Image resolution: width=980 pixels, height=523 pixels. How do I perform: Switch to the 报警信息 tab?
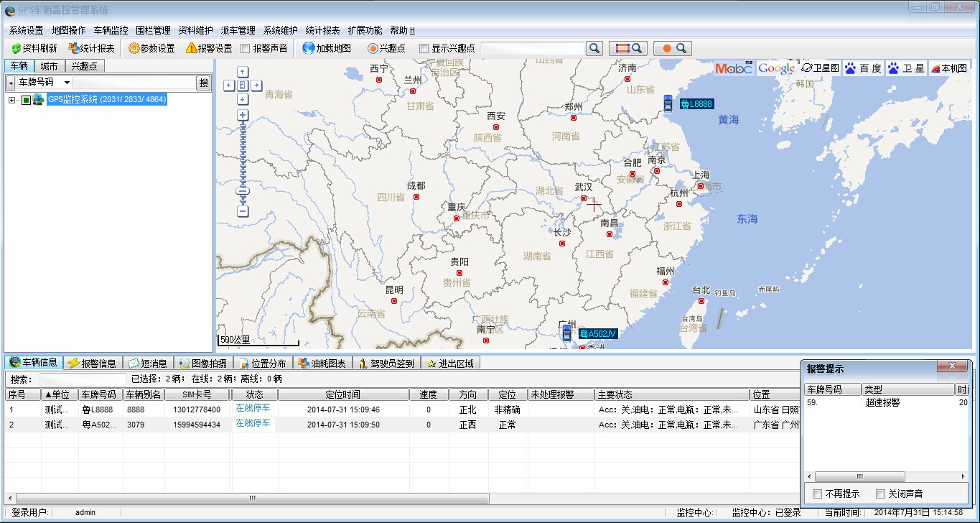[x=93, y=364]
